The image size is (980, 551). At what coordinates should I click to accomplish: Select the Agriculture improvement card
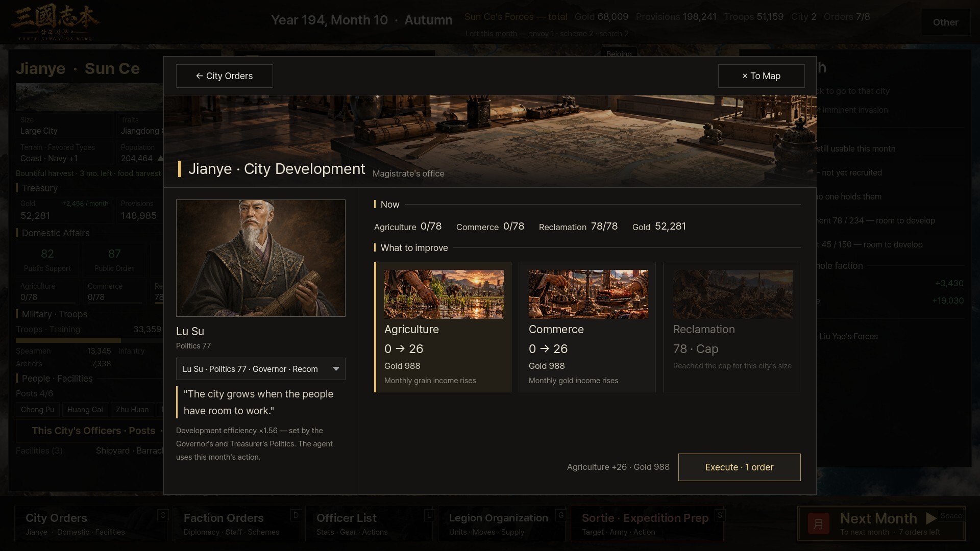(443, 327)
